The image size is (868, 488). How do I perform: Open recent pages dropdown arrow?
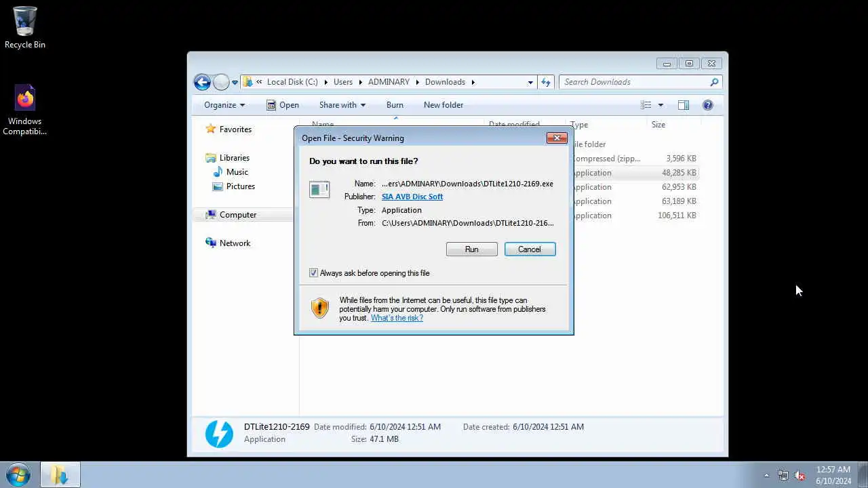coord(235,82)
